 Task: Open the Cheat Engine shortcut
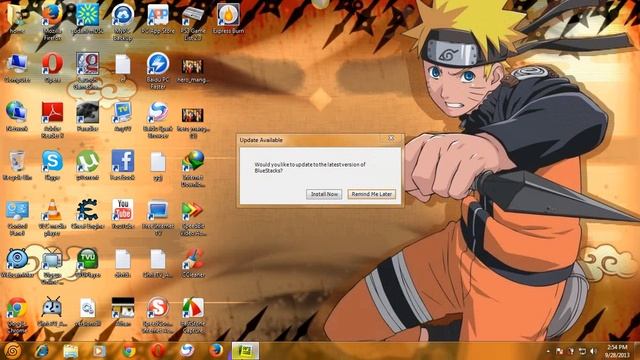[87, 214]
